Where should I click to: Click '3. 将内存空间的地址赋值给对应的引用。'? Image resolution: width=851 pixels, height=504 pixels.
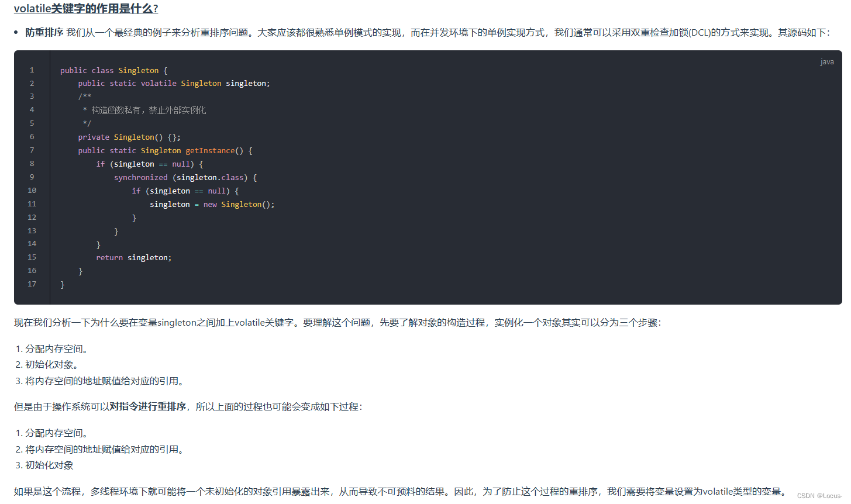(x=101, y=381)
